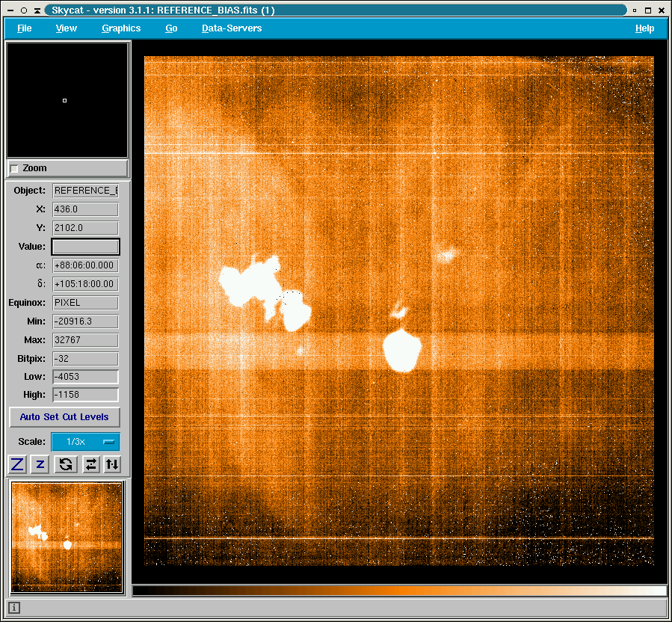Click the window menu dash icon in the title bar
Screen dimensions: 672x622
pyautogui.click(x=9, y=10)
